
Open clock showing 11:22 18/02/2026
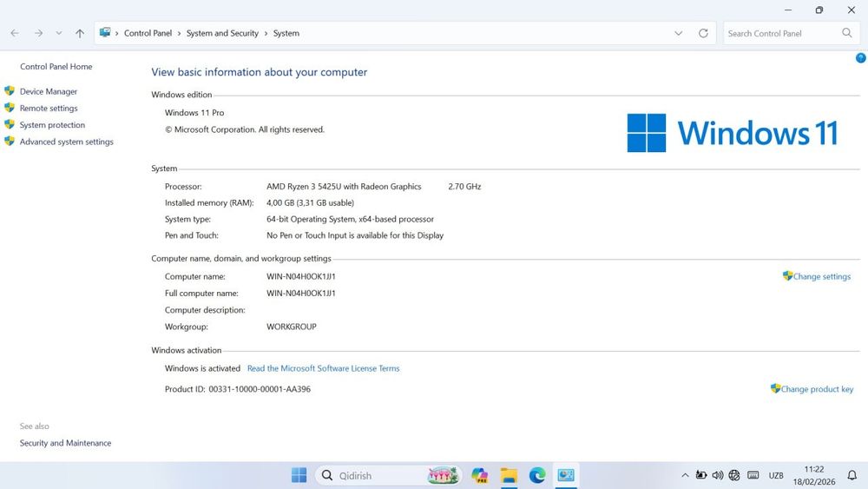[x=814, y=475]
